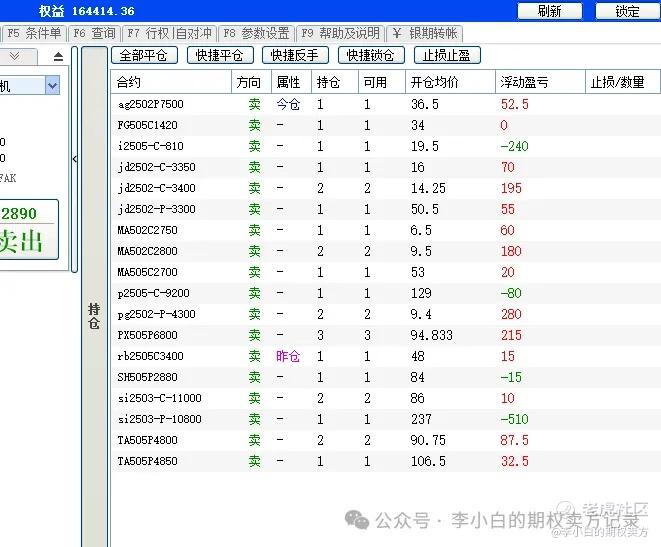This screenshot has width=661, height=547.
Task: Select the jd2502-C-3400 contract row
Action: (385, 188)
